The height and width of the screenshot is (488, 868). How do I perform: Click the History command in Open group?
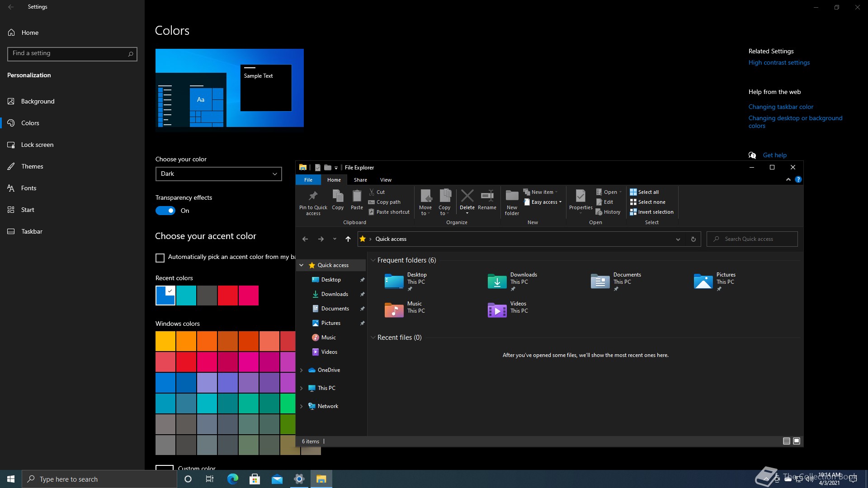[608, 212]
